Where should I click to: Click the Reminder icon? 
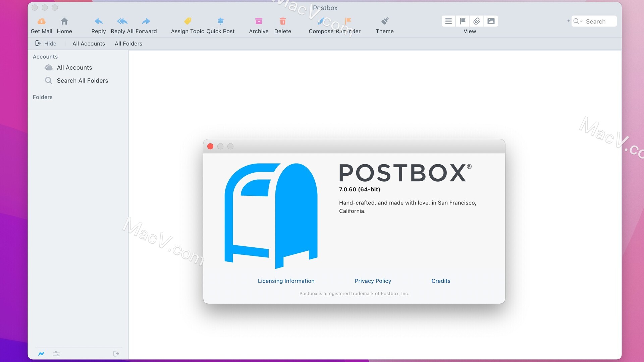349,21
